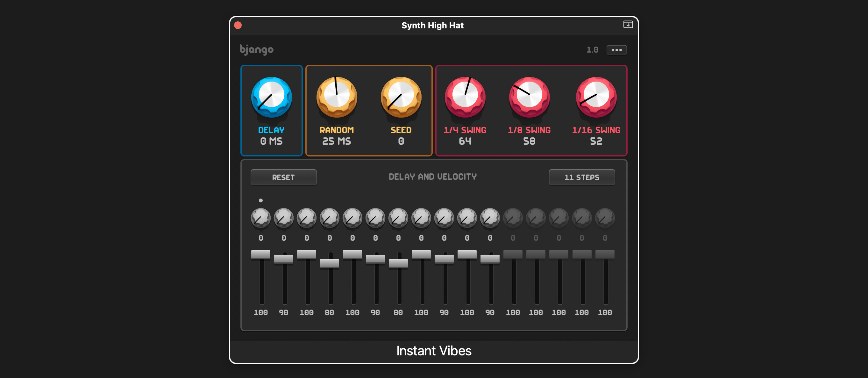Click the version number '1.0'
Image resolution: width=868 pixels, height=378 pixels.
click(592, 50)
